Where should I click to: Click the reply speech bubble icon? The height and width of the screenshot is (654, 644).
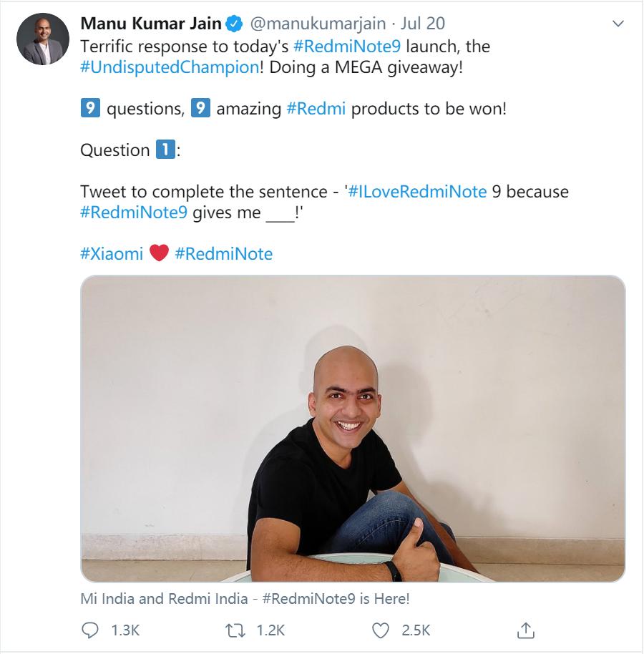[x=90, y=630]
